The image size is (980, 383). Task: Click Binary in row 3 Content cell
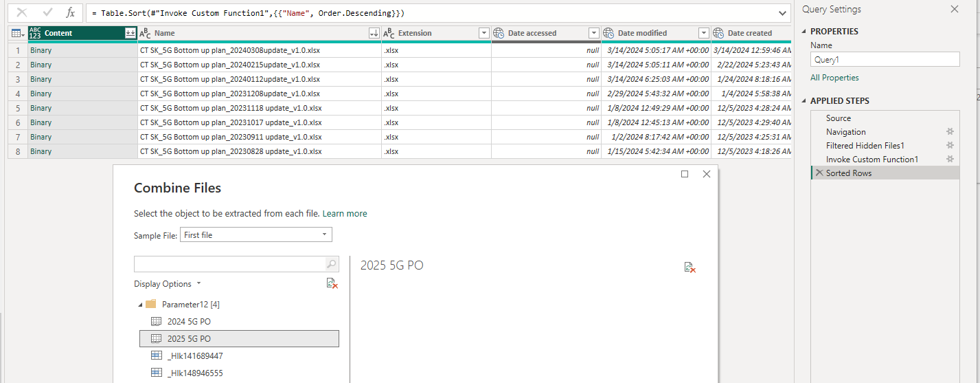click(x=41, y=79)
